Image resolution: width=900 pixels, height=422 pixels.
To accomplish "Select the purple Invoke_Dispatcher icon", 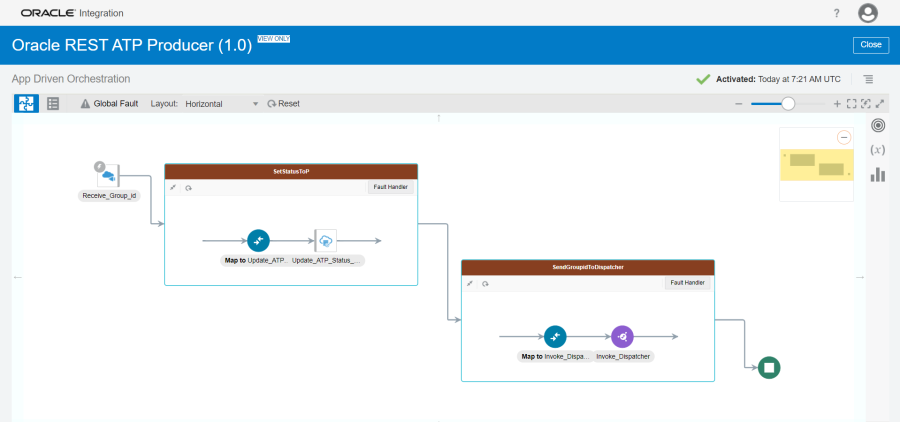I will click(x=622, y=336).
